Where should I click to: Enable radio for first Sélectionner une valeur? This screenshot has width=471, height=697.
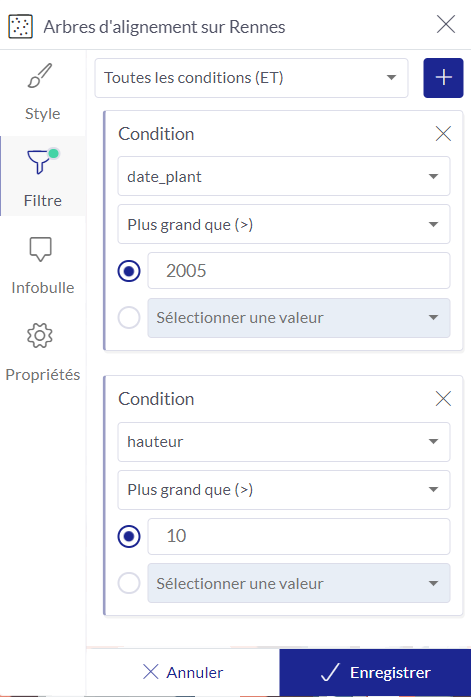[x=129, y=318]
